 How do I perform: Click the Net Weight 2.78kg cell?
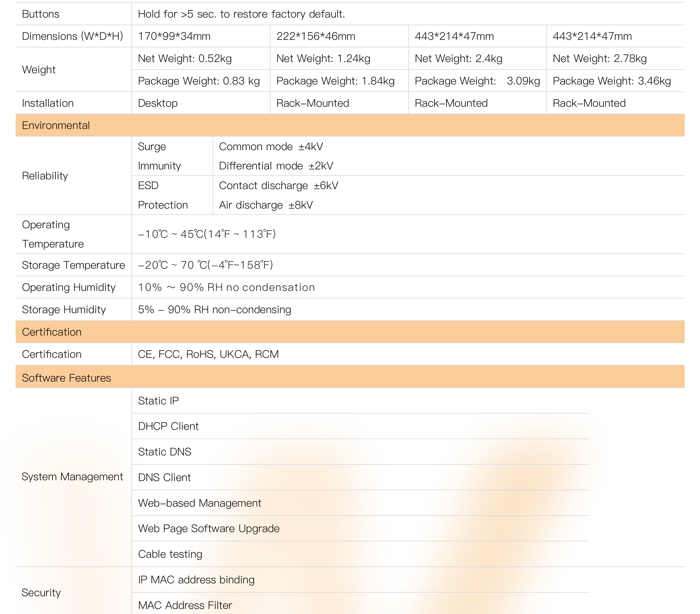599,59
